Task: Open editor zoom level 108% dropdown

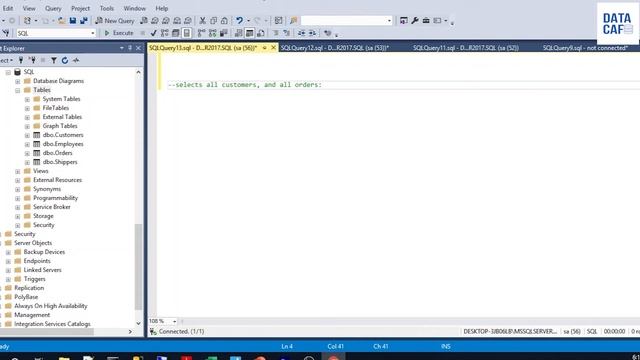Action: pos(174,322)
